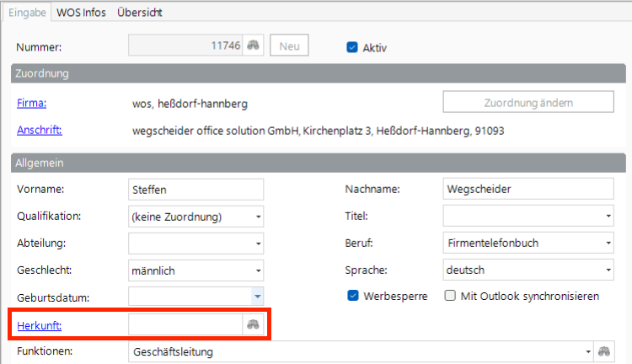Click binoculars icon beside Funktionen field
This screenshot has width=632, height=364.
[x=603, y=351]
